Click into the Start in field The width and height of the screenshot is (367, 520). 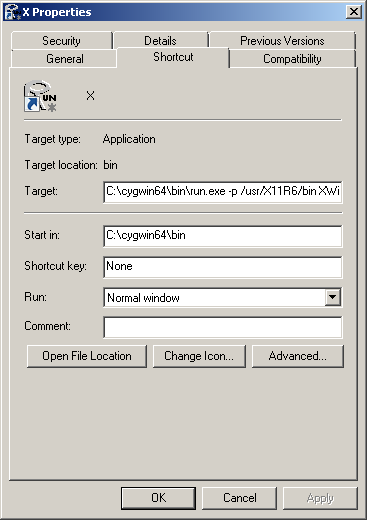click(223, 236)
